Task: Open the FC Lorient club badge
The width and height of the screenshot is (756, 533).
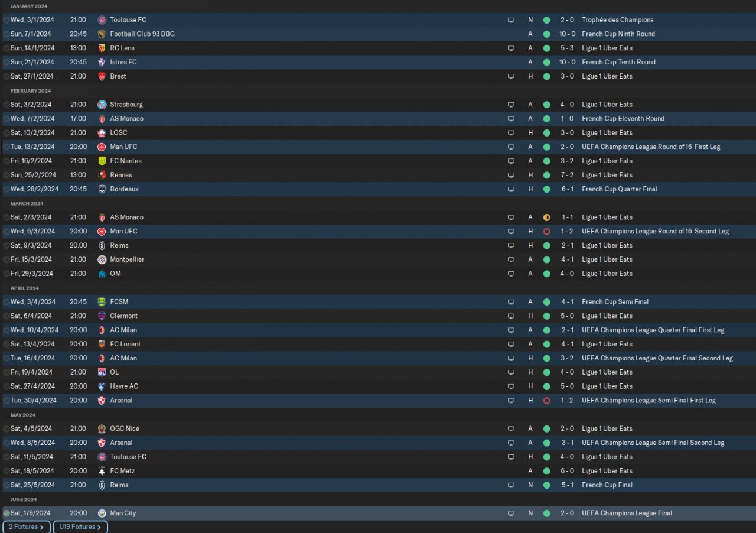Action: click(102, 344)
